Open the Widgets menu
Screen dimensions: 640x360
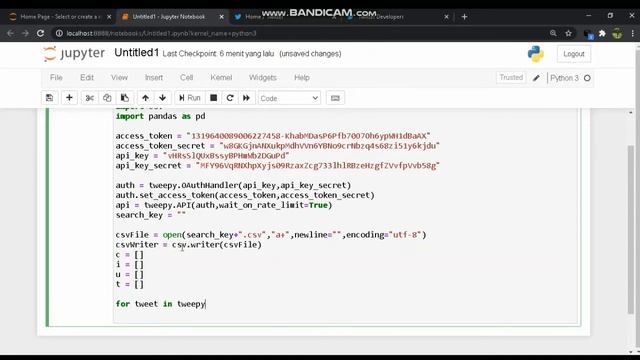[262, 78]
